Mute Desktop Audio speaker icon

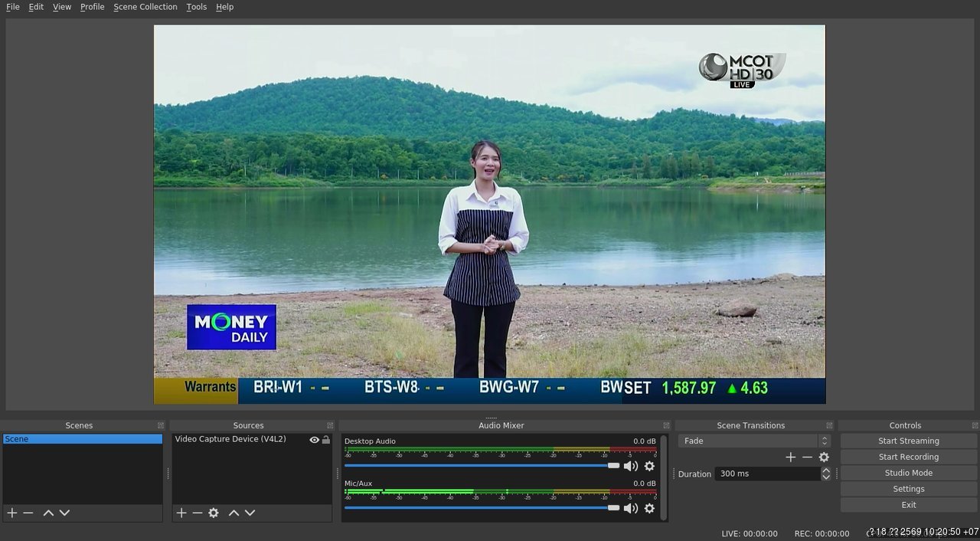coord(631,466)
